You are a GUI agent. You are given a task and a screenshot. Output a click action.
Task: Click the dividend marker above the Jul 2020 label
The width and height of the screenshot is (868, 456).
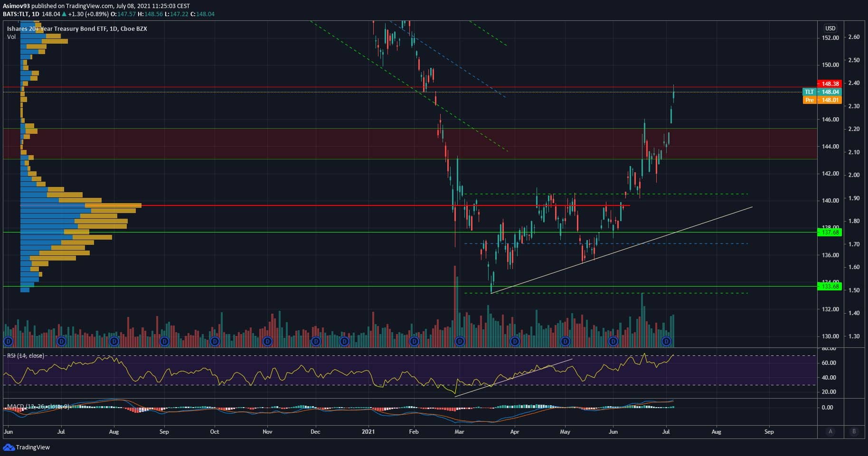(x=61, y=341)
